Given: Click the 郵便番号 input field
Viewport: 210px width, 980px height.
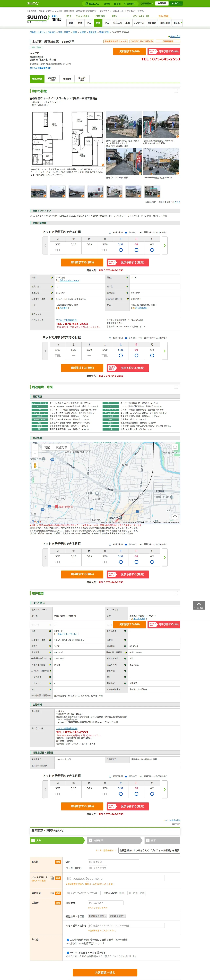Looking at the screenshot, I should (105, 903).
